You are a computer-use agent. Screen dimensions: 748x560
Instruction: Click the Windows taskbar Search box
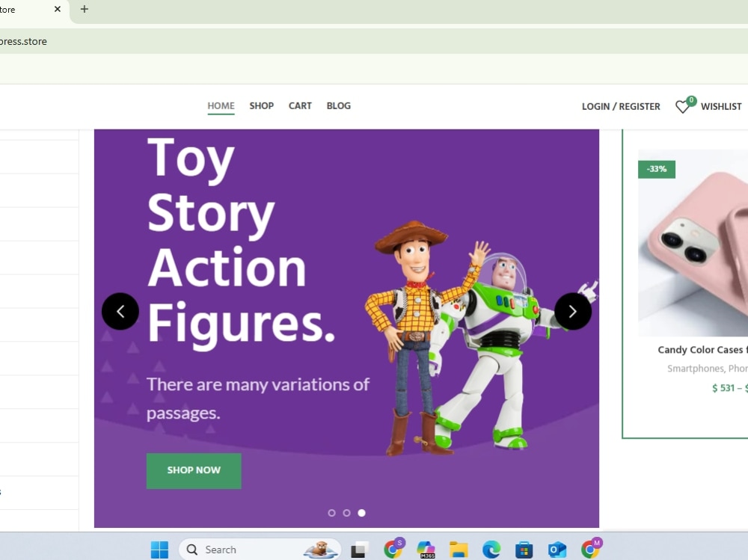260,550
